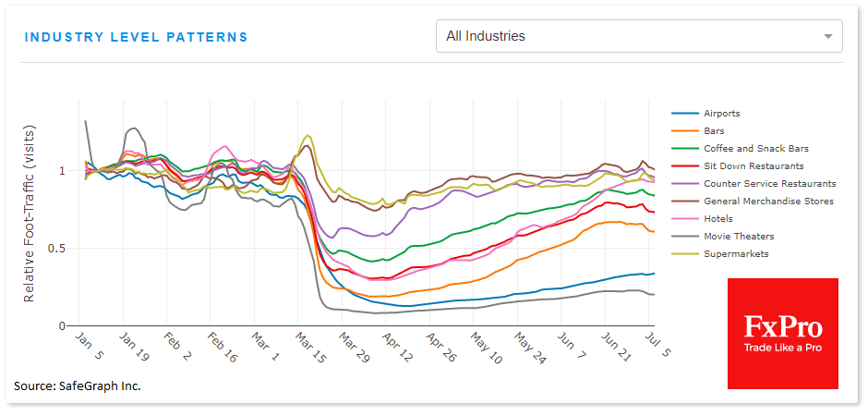Click the Source: SafeGraph Inc. text
The height and width of the screenshot is (416, 868).
(x=78, y=385)
